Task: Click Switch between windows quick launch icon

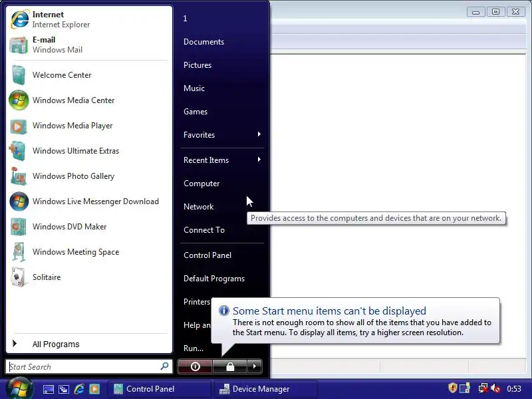Action: [63, 389]
